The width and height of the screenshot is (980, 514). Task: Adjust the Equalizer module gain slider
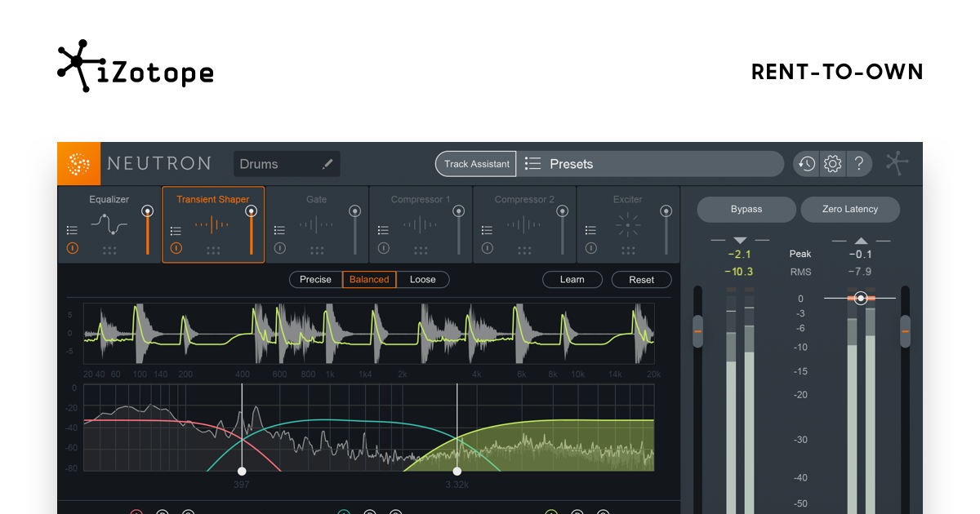point(148,210)
